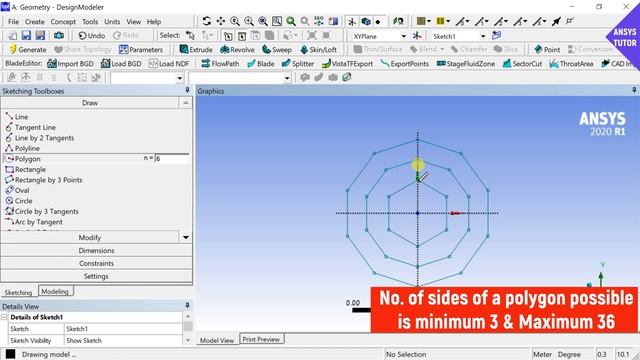
Task: Open first empty combo box below BladeEditor
Action: (x=147, y=78)
